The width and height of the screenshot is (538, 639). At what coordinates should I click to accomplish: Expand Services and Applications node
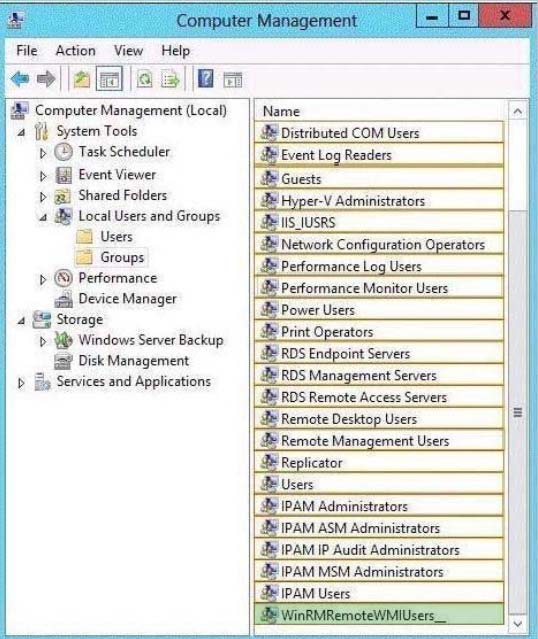click(21, 383)
